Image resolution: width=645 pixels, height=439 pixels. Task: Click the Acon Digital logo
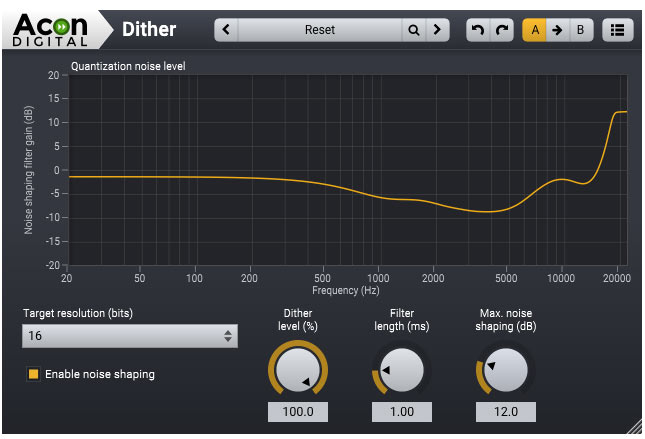tap(50, 30)
